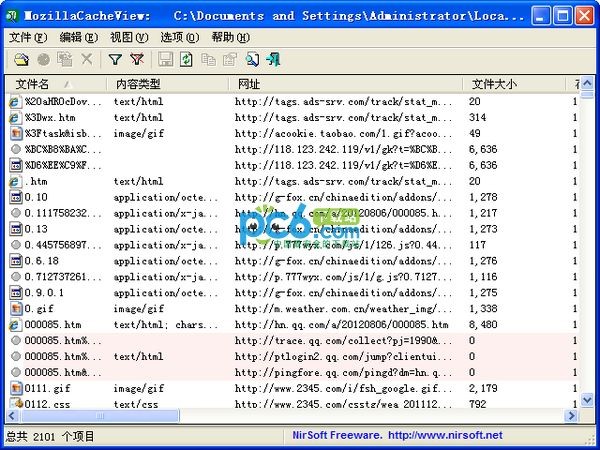Click the vertical scrollbar up arrow
Screen dimensions: 600x450
(x=587, y=83)
